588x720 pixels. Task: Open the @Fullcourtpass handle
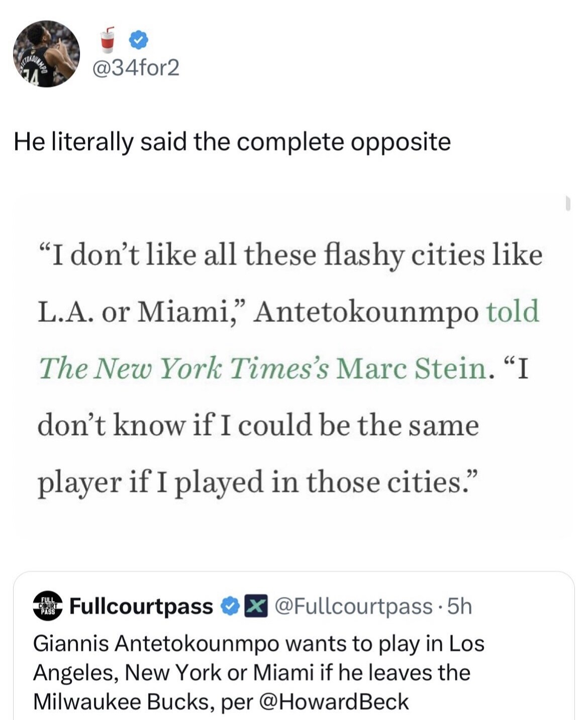(353, 606)
